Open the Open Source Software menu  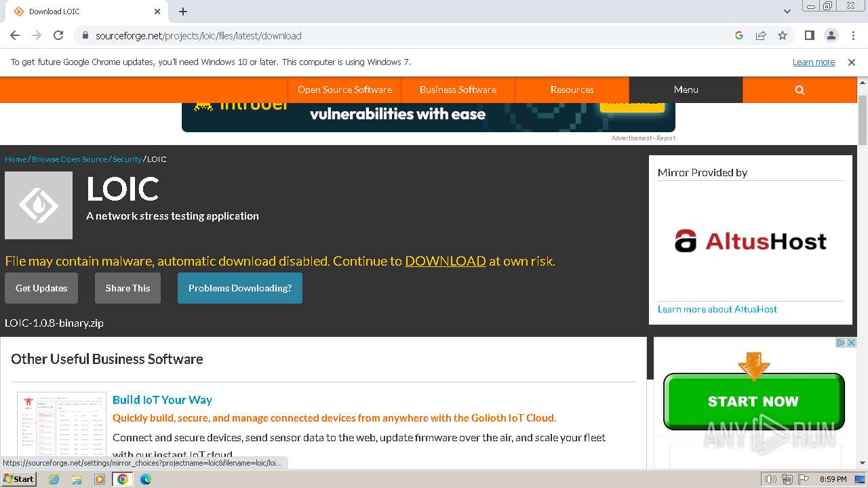[344, 89]
